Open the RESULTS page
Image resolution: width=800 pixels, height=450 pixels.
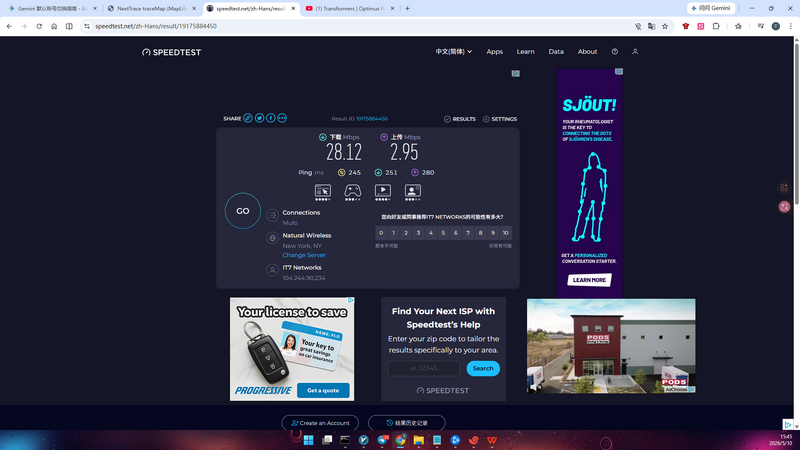coord(460,119)
